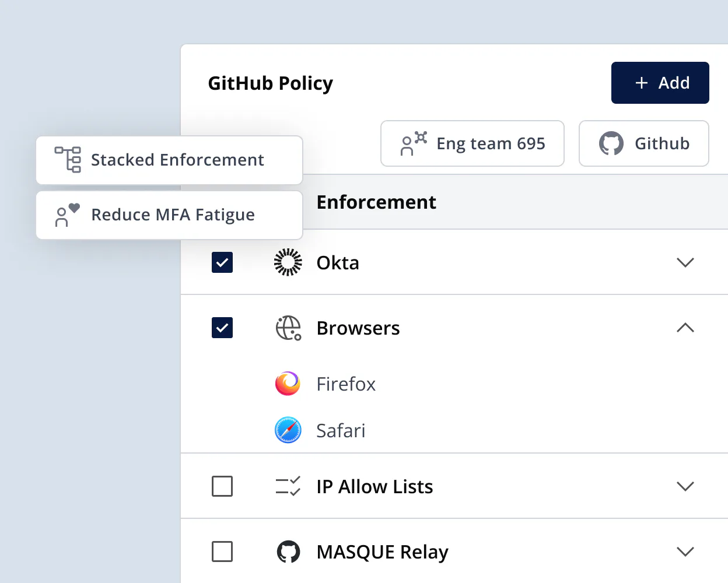Enable the IP Allow Lists checkbox
This screenshot has height=583, width=728.
coord(222,486)
